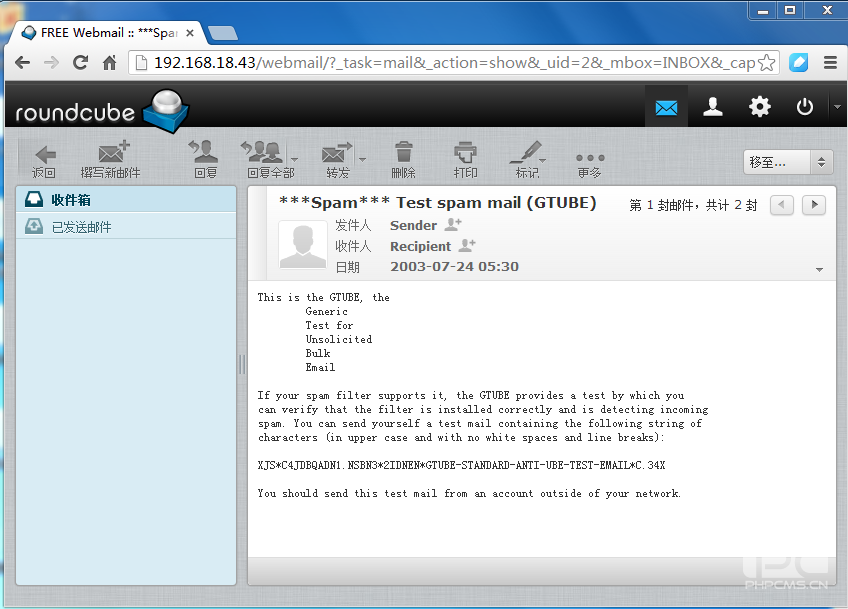Click the browser forward arrow
This screenshot has height=609, width=848.
[x=51, y=63]
